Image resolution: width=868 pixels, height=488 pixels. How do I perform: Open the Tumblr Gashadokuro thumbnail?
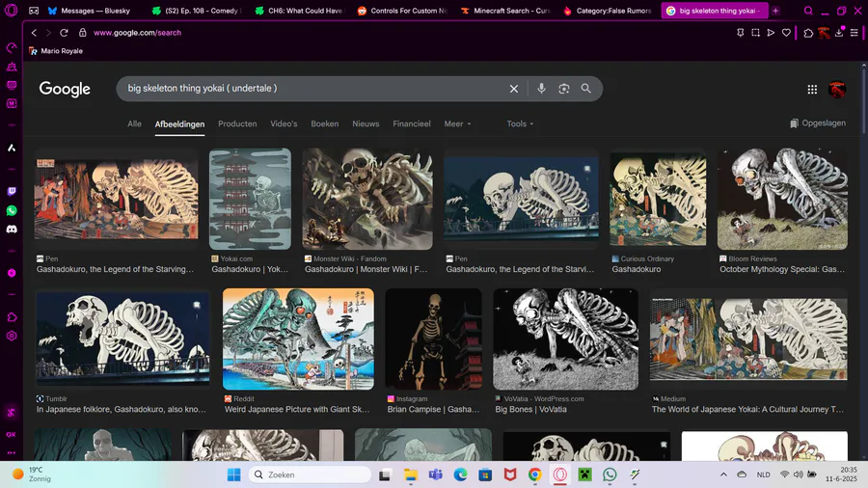tap(122, 339)
